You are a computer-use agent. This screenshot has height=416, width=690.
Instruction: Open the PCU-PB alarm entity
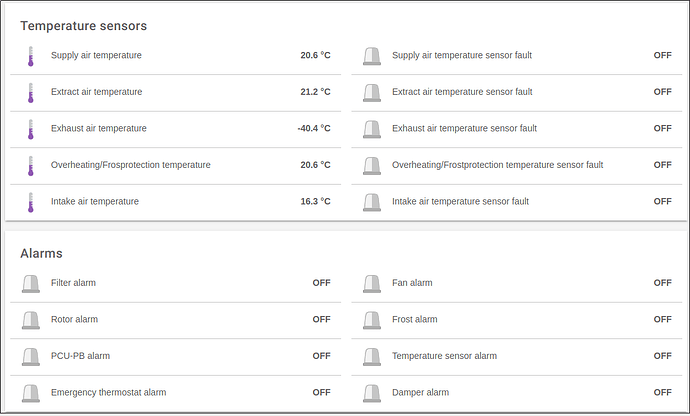(x=80, y=356)
